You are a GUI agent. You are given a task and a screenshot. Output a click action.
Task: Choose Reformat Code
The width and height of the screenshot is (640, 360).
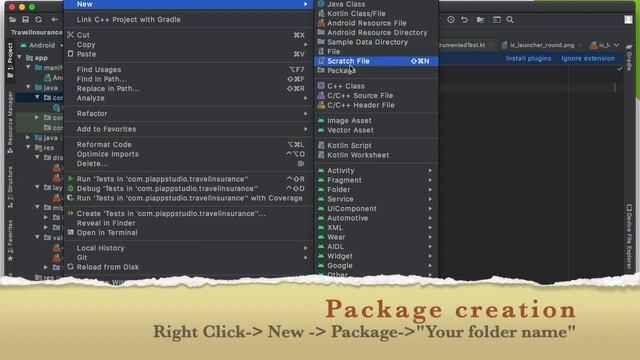click(188, 144)
